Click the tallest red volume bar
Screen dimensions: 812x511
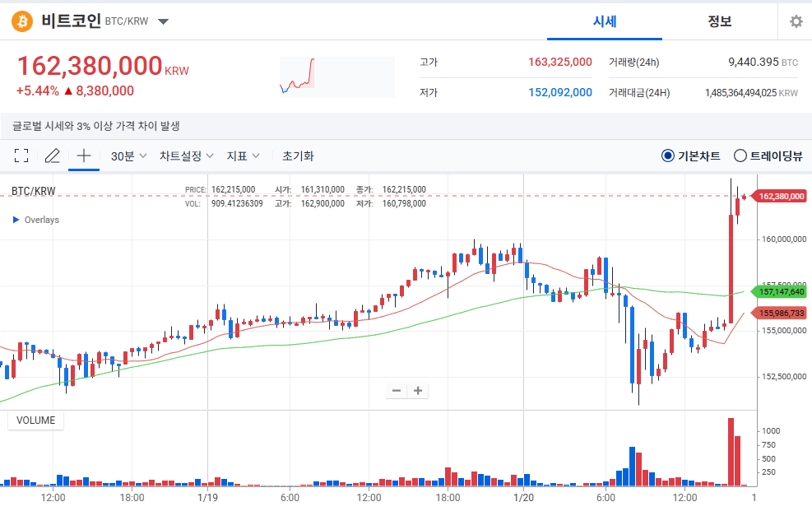click(x=731, y=452)
